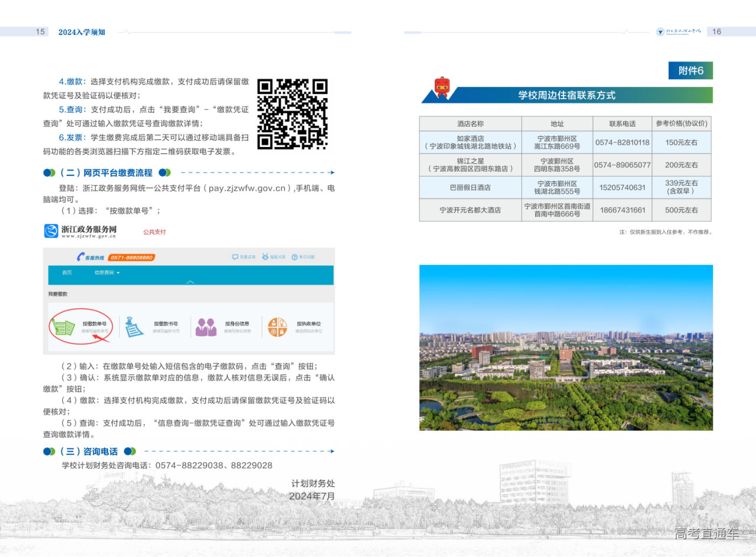Choose the purple identity information icon

(x=206, y=327)
